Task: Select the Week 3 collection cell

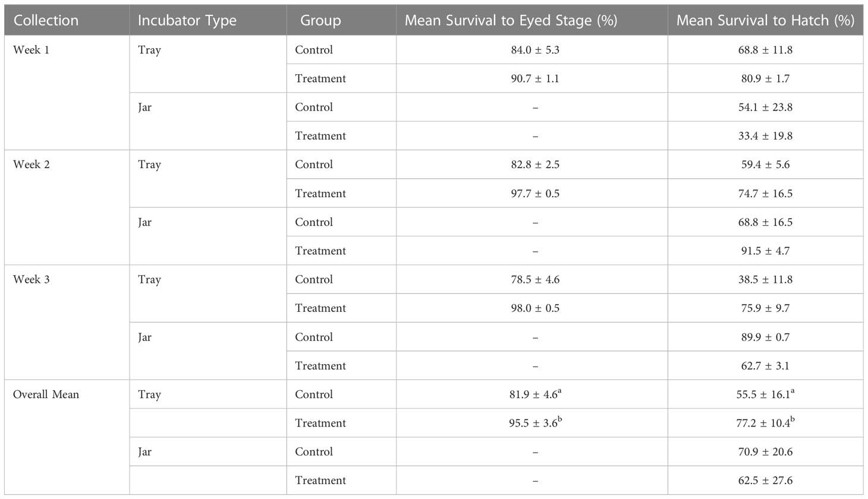Action: point(32,279)
